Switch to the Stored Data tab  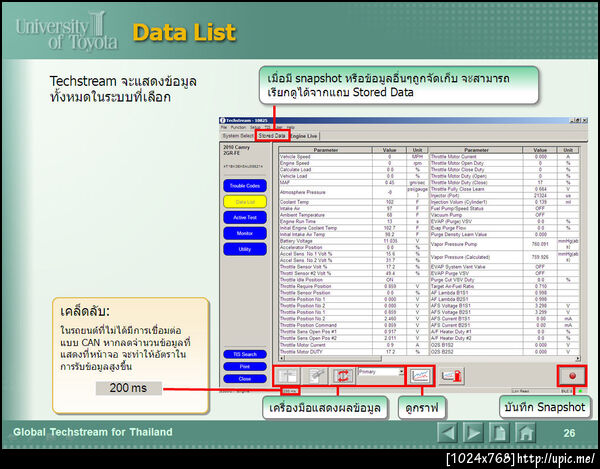point(272,136)
